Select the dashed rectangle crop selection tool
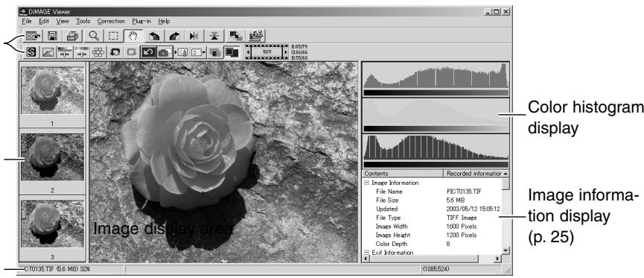Image resolution: width=644 pixels, height=278 pixels. (113, 36)
